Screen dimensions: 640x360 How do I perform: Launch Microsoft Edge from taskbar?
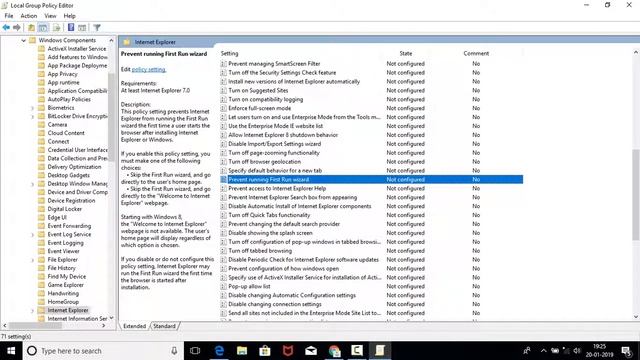click(219, 351)
